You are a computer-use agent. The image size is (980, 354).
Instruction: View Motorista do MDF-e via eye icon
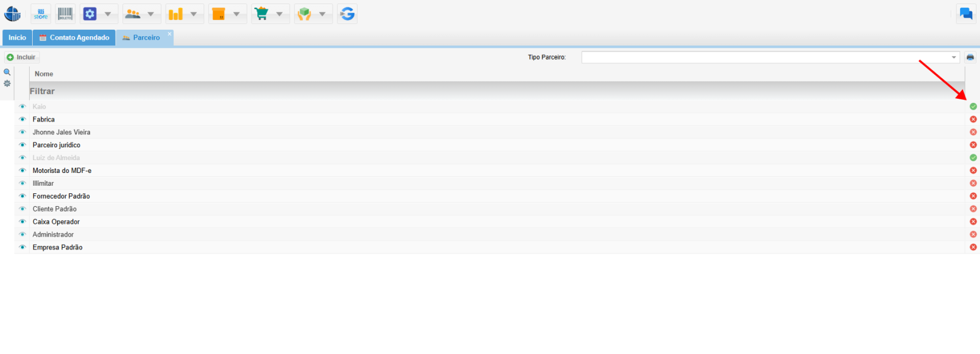point(22,171)
